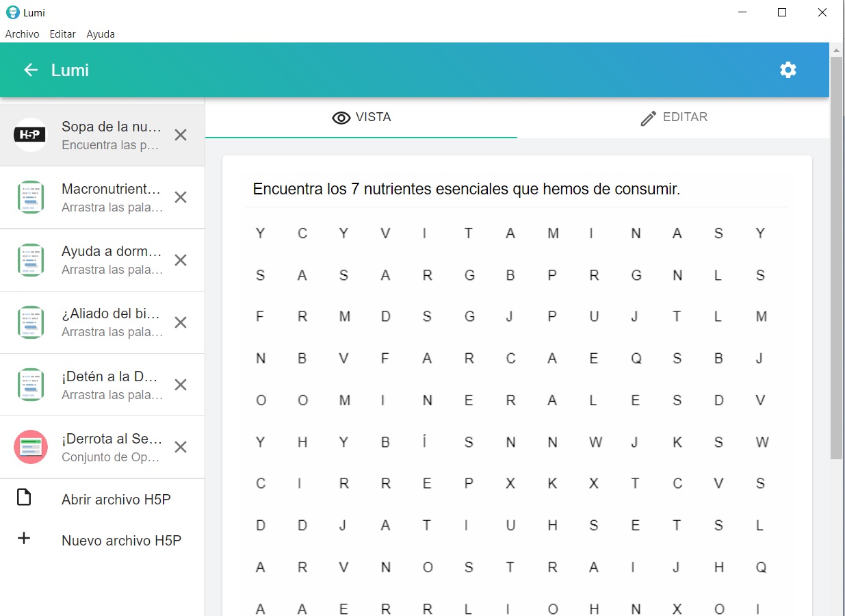Close the ¡Detén a la D… entry
This screenshot has height=616, width=845.
click(x=181, y=385)
